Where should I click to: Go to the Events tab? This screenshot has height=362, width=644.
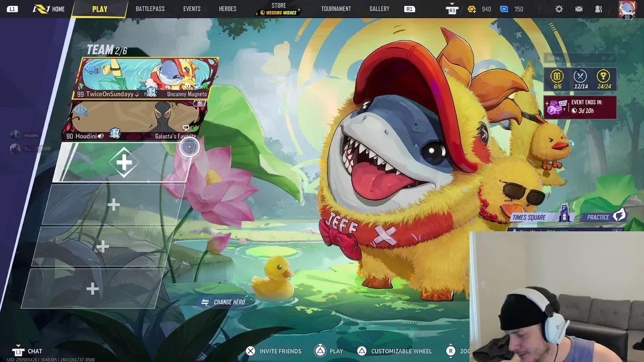click(192, 9)
